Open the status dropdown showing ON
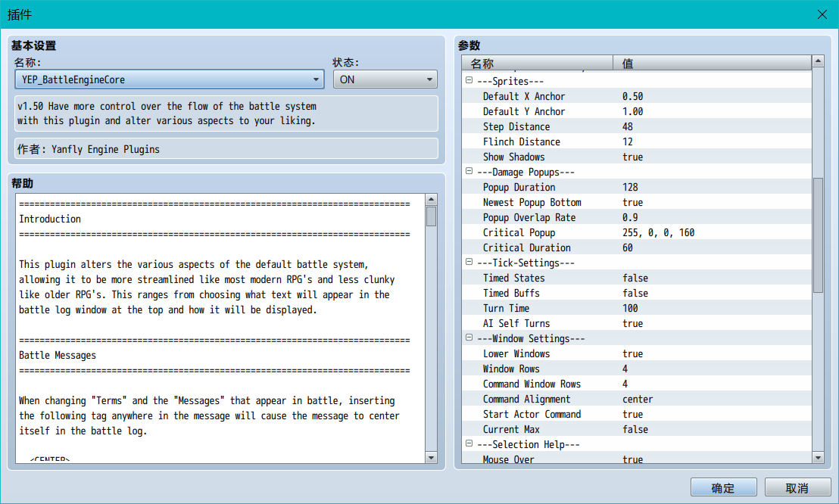This screenshot has width=839, height=504. click(x=385, y=79)
